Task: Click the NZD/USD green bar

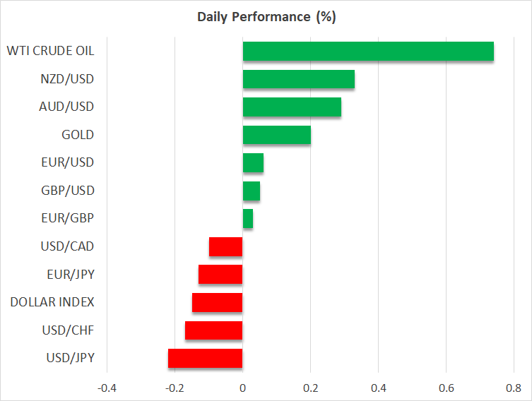Action: click(x=298, y=79)
